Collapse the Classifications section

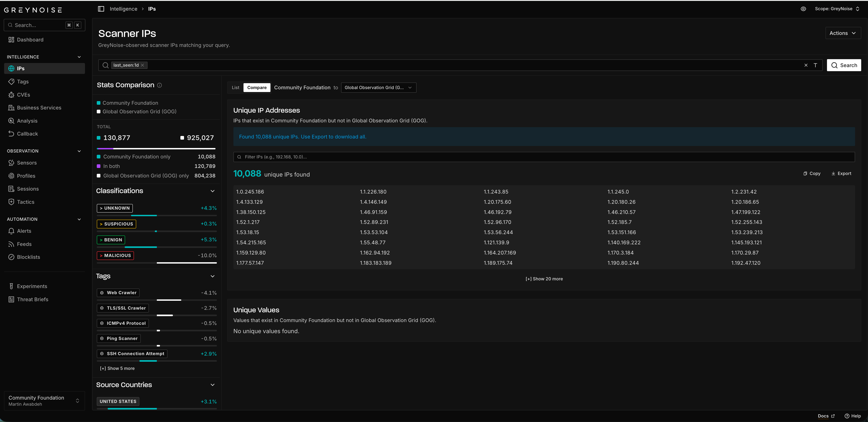pos(213,191)
